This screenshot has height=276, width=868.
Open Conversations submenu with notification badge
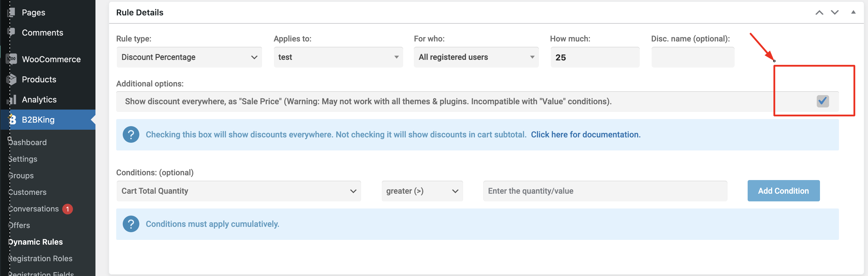(x=40, y=209)
